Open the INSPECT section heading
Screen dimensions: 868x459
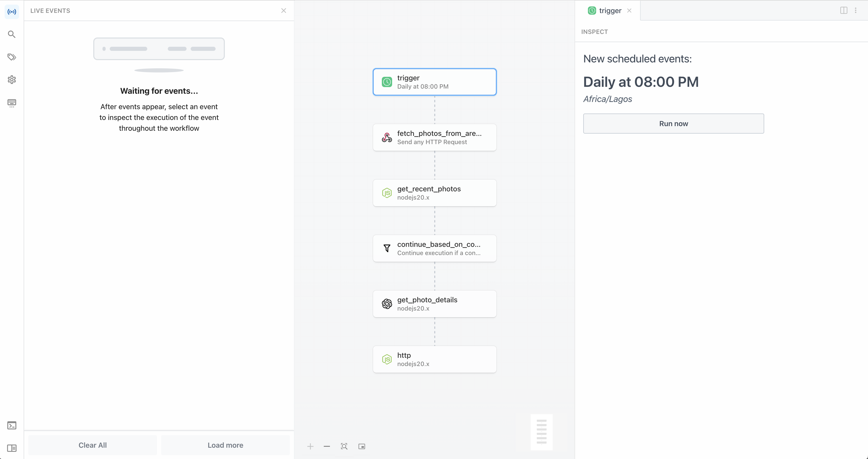click(x=594, y=32)
